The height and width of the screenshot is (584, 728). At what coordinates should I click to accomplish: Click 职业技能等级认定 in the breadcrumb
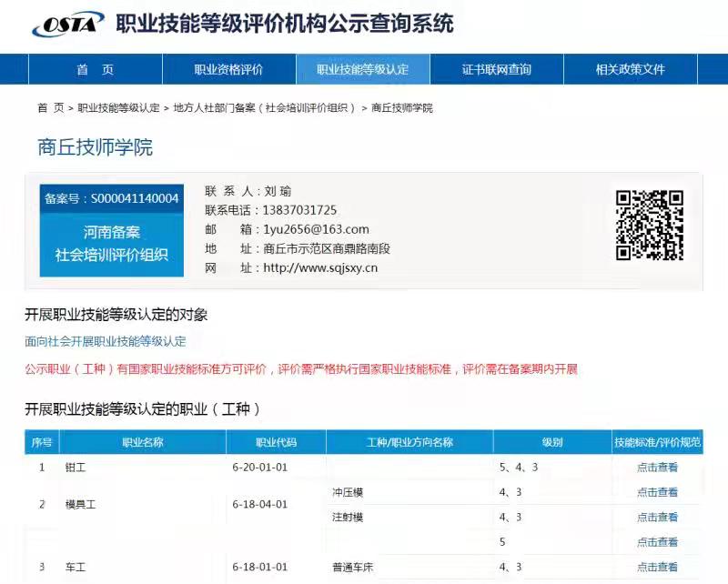point(118,108)
